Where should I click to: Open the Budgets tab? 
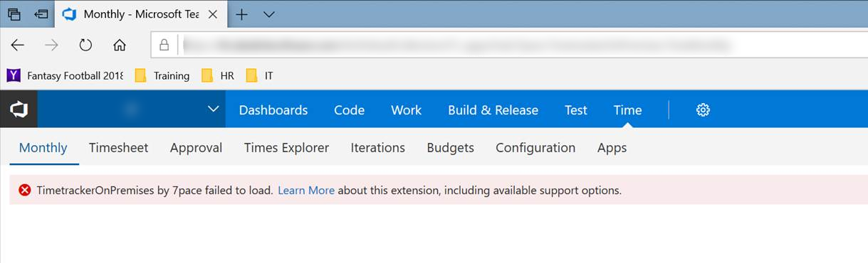[450, 147]
